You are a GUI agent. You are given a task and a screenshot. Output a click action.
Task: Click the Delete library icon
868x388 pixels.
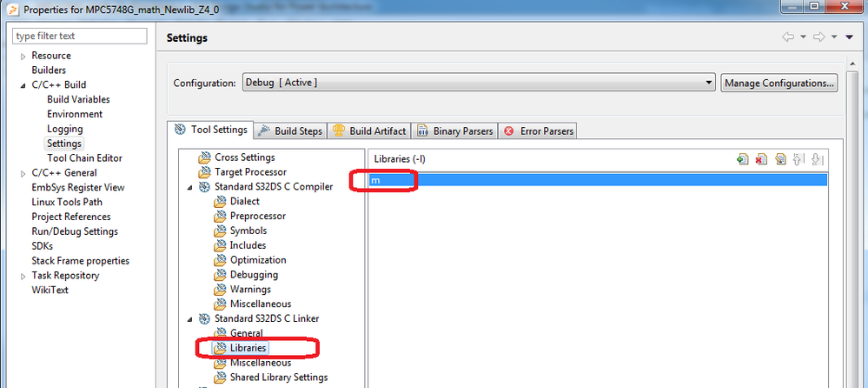(x=761, y=159)
